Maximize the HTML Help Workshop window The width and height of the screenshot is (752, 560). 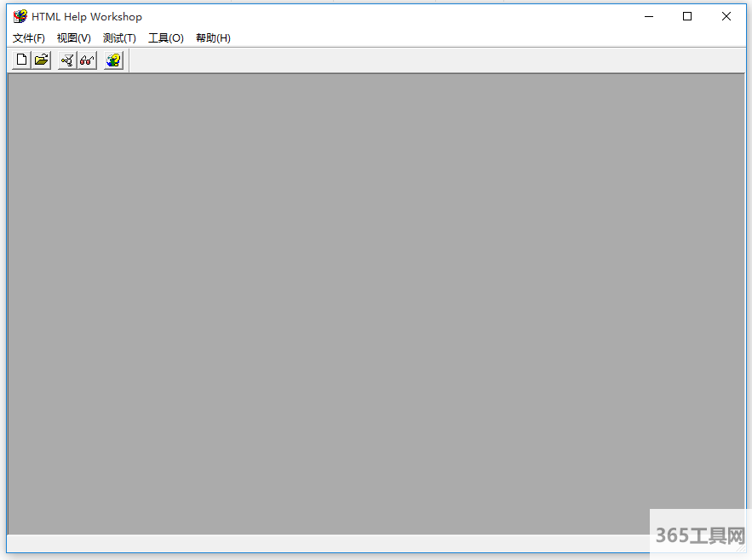(687, 16)
